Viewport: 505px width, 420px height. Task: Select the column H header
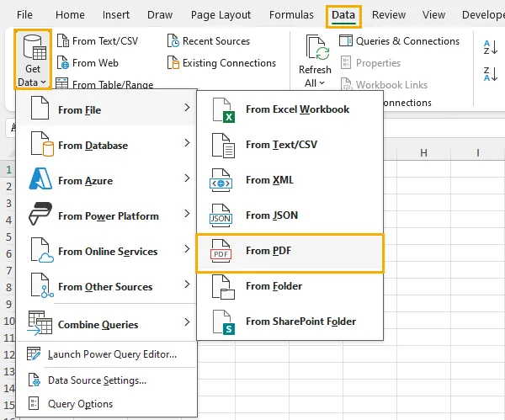(424, 152)
